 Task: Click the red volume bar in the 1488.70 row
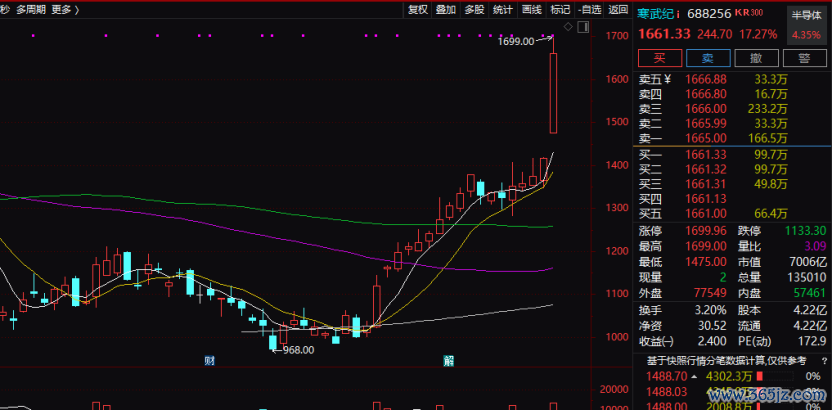coord(759,377)
